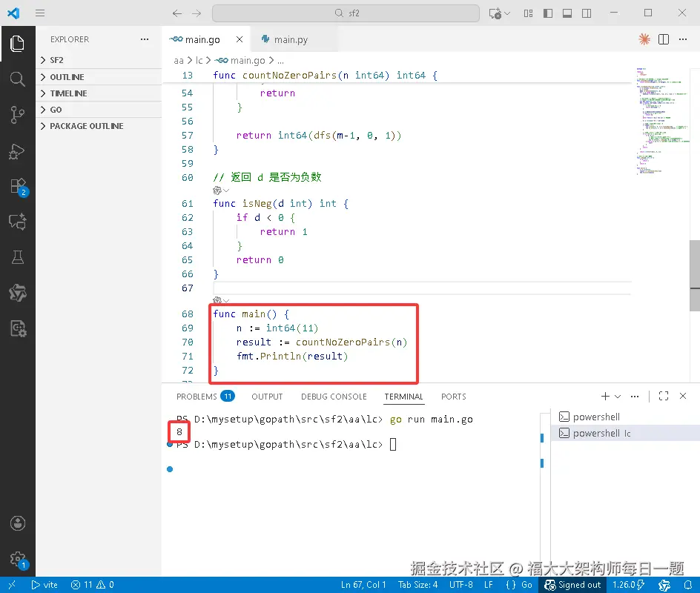Click the Signed out status item
This screenshot has height=593, width=700.
[572, 585]
